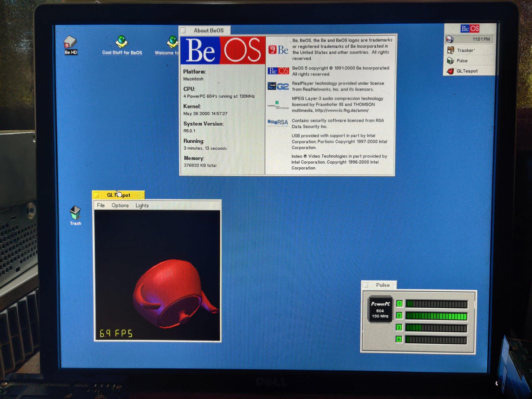Click the GLTeapot window close box
Screen dimensions: 532x399
tap(97, 195)
